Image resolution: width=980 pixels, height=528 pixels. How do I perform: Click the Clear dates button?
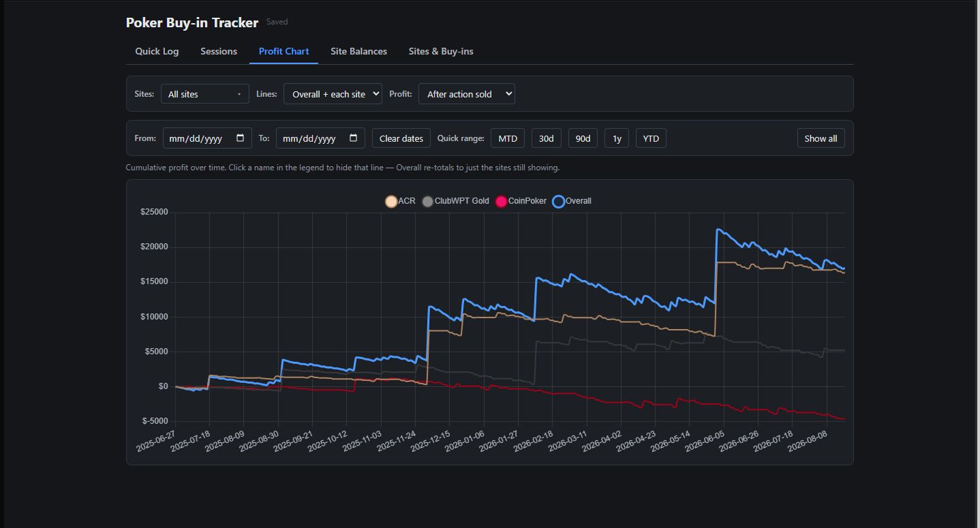401,138
